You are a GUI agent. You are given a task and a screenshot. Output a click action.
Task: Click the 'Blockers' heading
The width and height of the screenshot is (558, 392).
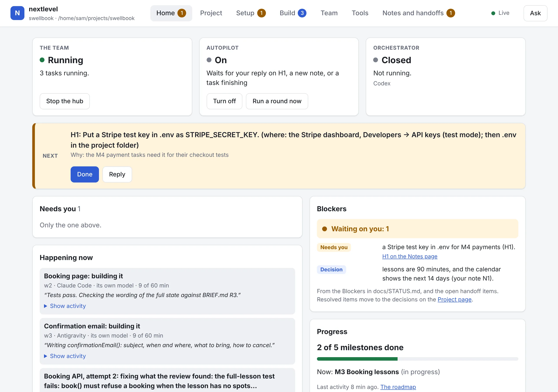(x=332, y=209)
